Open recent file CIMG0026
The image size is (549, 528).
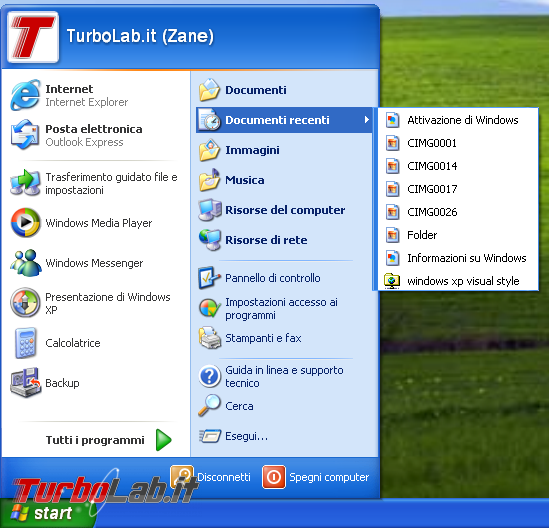(x=458, y=212)
